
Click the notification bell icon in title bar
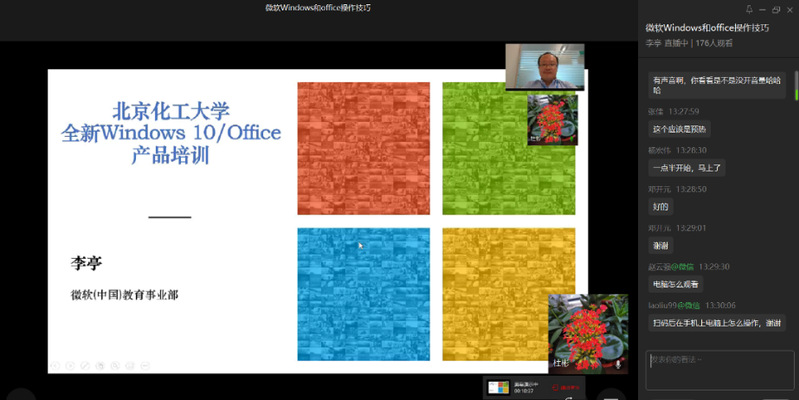749,9
